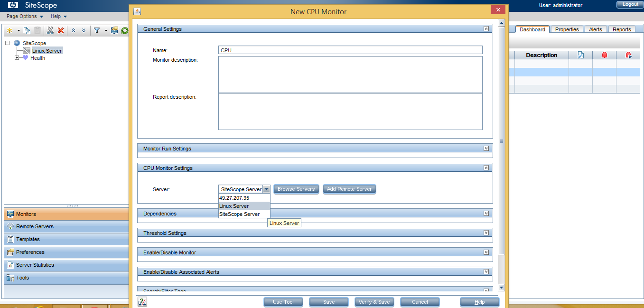
Task: Click the Monitor description text area
Action: click(350, 75)
